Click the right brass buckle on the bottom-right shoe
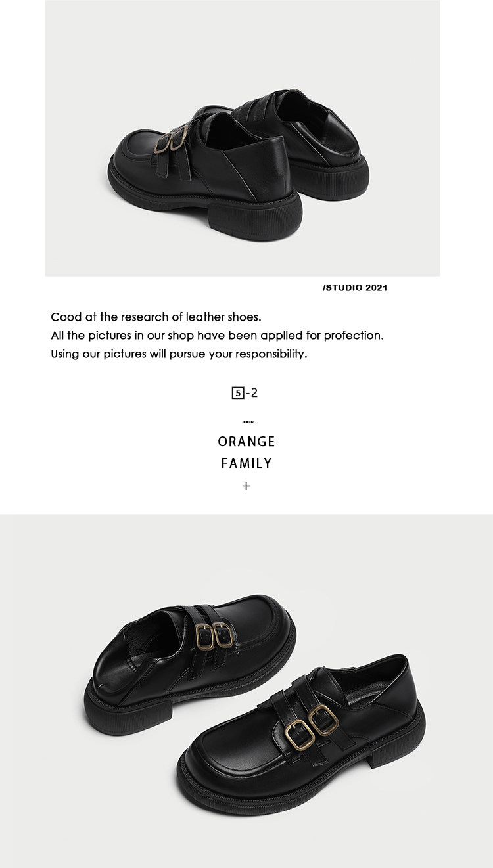 click(x=324, y=719)
